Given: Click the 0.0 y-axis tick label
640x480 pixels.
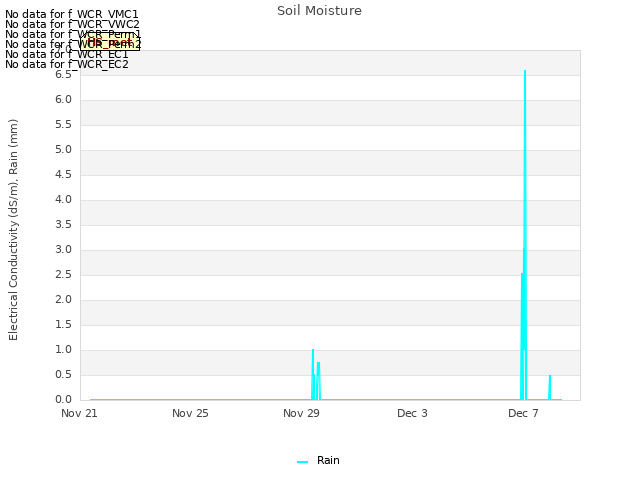Looking at the screenshot, I should point(63,399).
